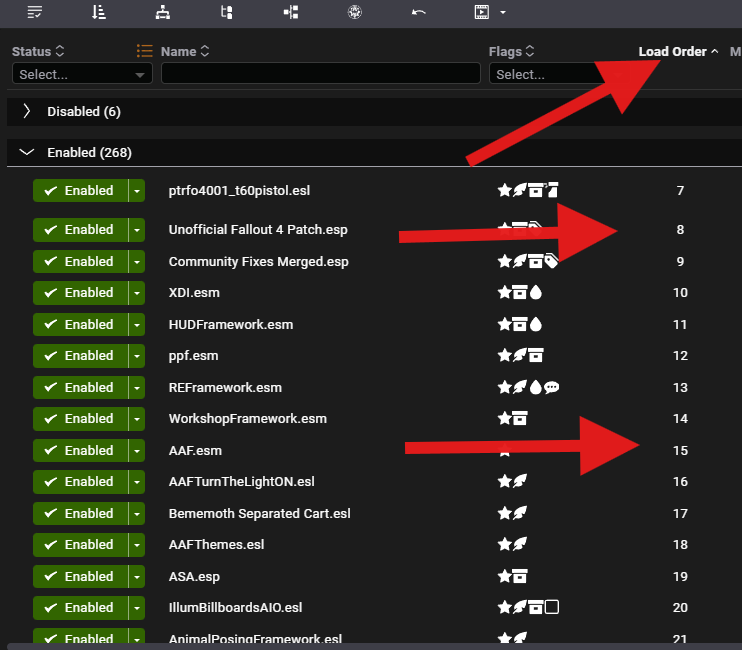Viewport: 742px width, 650px height.
Task: Toggle Enabled button for WorkshopFramework.esm
Action: click(x=80, y=419)
